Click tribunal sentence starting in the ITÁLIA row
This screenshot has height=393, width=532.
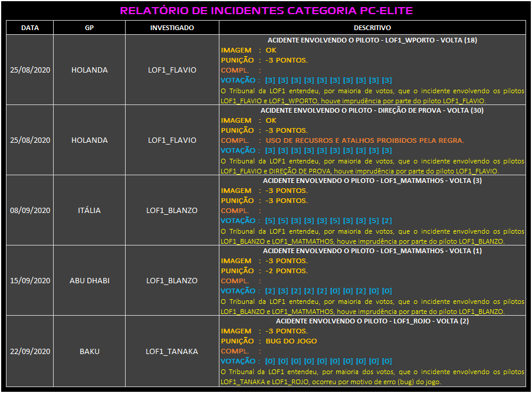372,236
